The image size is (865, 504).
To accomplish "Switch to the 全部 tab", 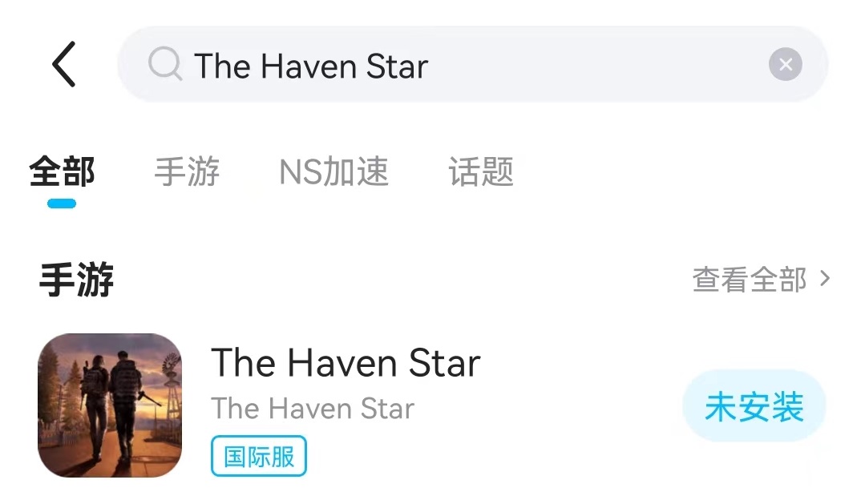I will (x=62, y=171).
